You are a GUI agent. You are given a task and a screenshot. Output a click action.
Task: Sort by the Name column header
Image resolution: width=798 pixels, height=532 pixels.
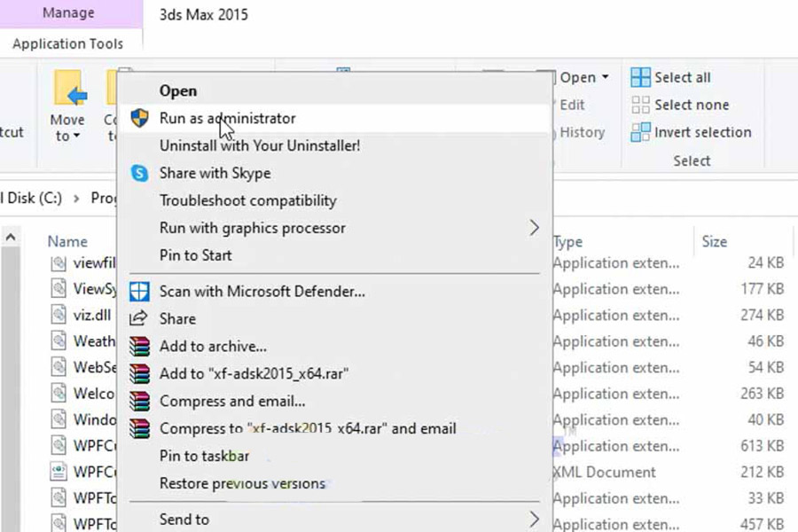click(x=67, y=241)
